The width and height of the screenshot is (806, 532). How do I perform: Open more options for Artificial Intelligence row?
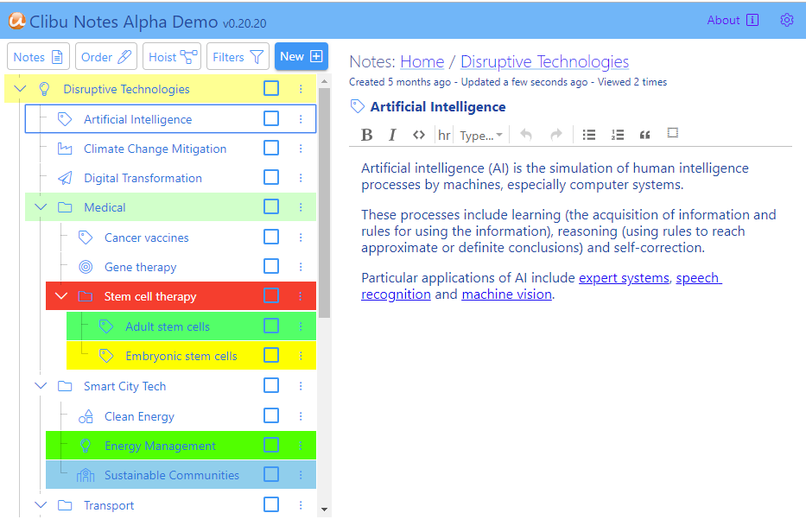tap(301, 119)
